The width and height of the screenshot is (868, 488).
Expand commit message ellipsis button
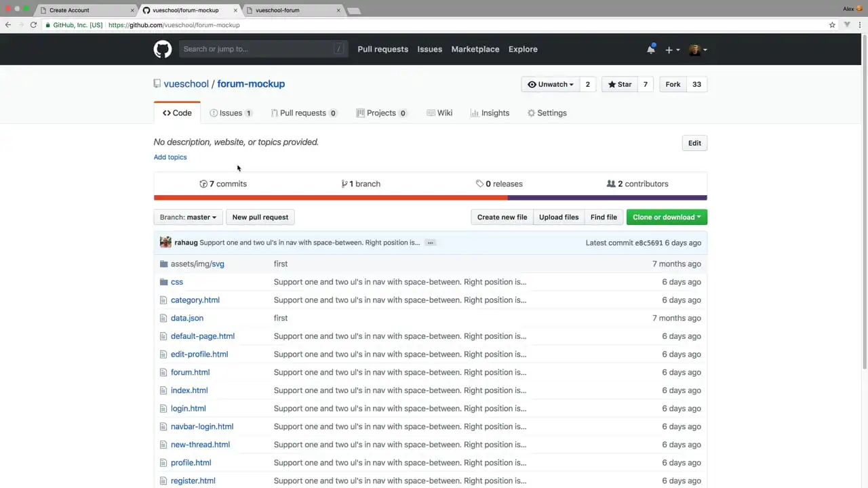[x=430, y=243]
